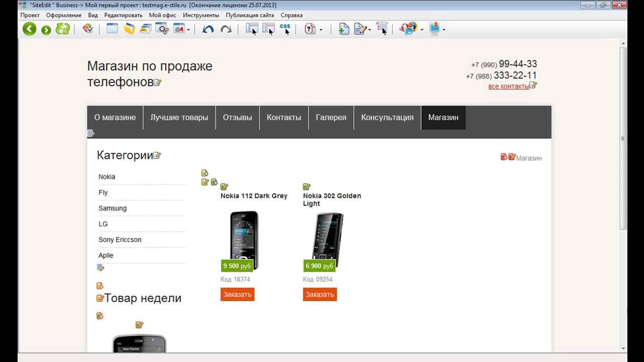Click edit icon next to site title
The height and width of the screenshot is (362, 644).
click(157, 82)
